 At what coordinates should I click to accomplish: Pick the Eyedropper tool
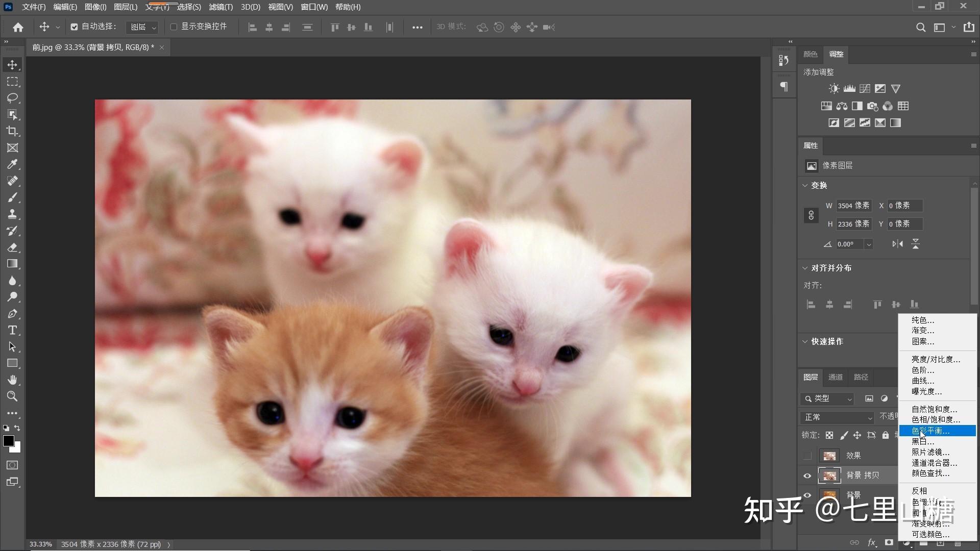coord(13,164)
